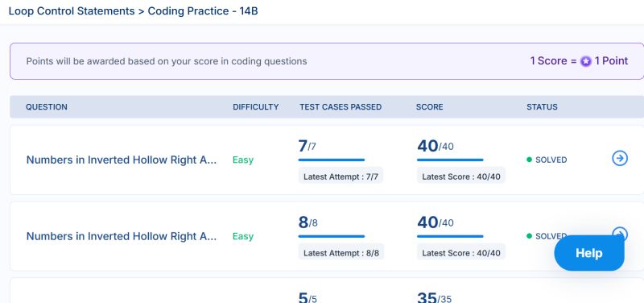Click Latest Score : 40/40 badge in second row
The image size is (644, 303).
pyautogui.click(x=460, y=253)
